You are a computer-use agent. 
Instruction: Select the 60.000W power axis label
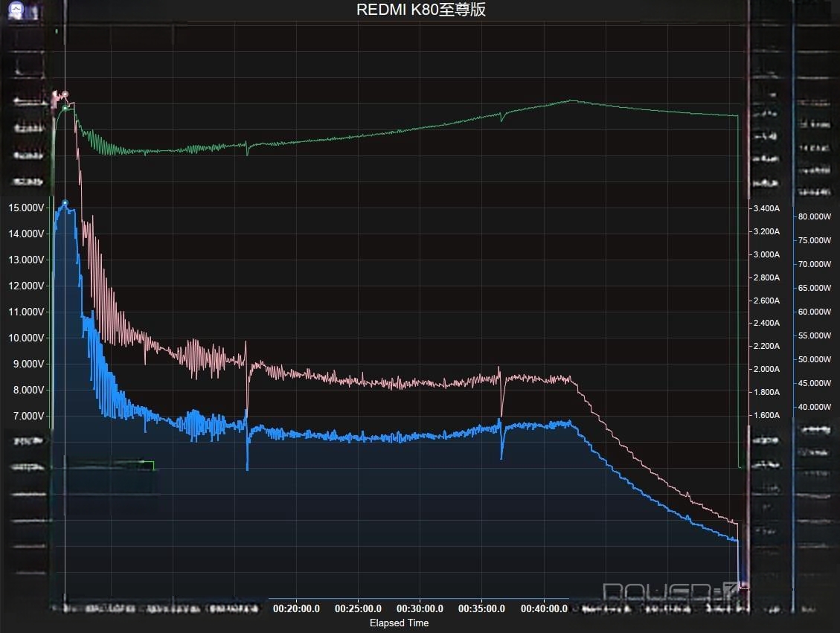point(815,312)
